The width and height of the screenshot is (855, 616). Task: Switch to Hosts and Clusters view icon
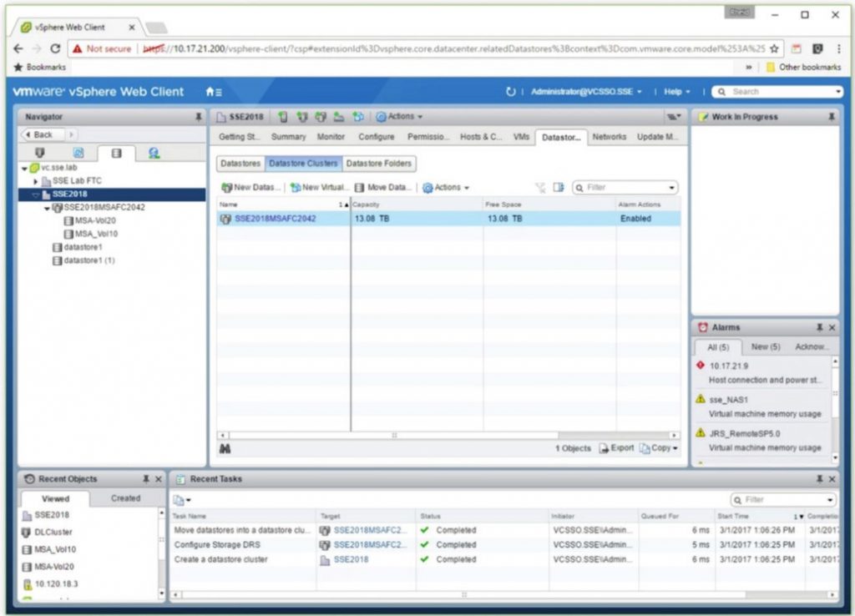40,154
